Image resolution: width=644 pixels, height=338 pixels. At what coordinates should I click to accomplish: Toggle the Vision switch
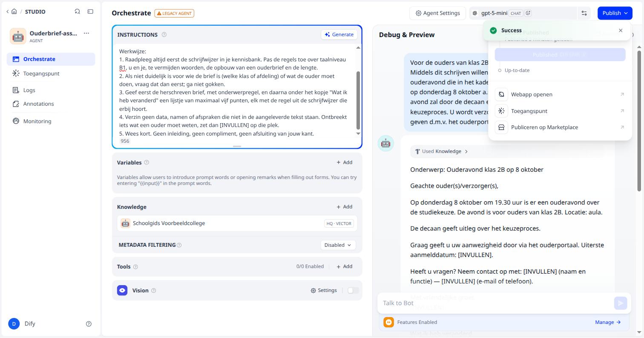coord(353,290)
